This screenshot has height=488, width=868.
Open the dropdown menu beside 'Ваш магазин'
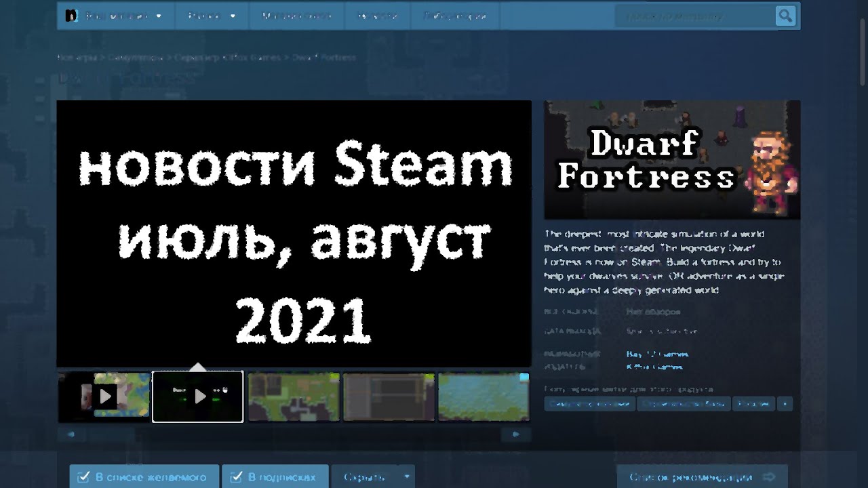[212, 16]
